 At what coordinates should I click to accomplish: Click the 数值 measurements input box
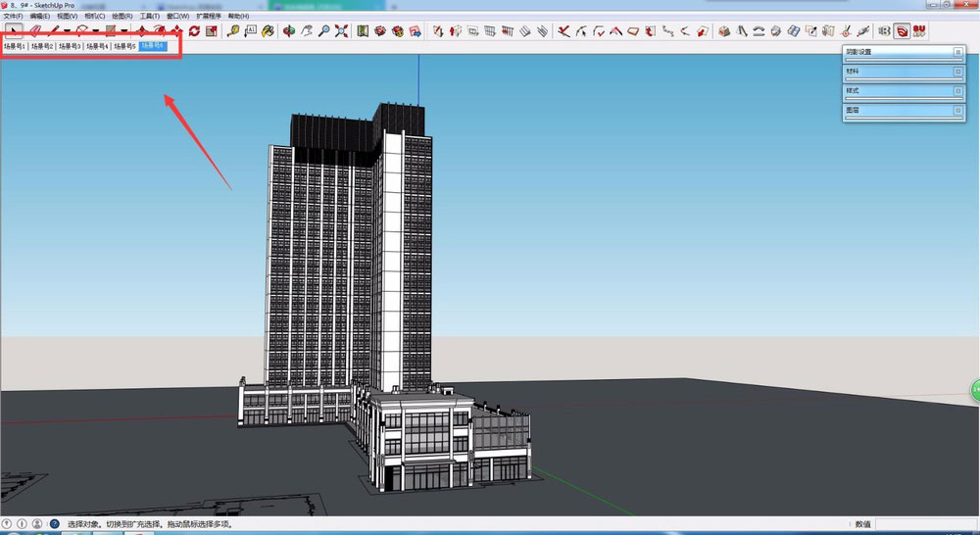925,524
